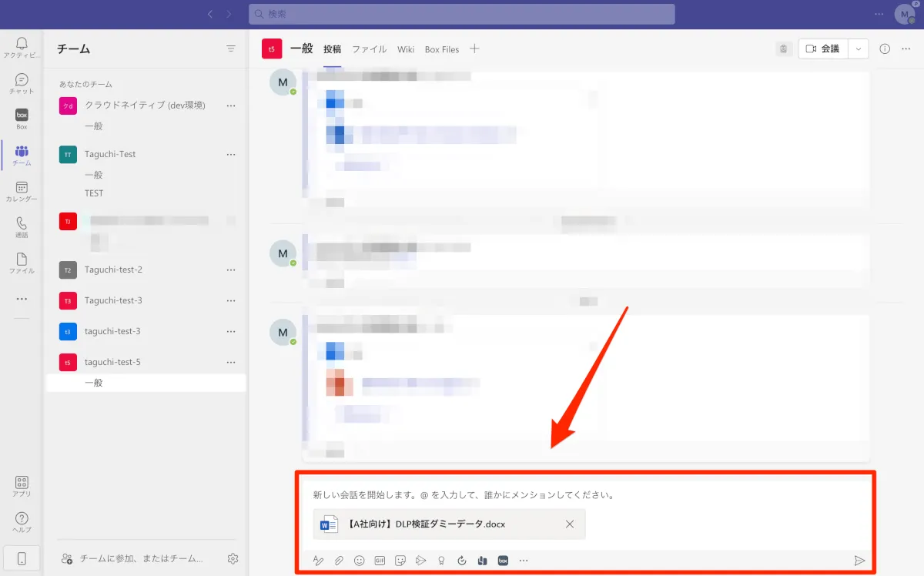
Task: Open the Apps (アプリ) store icon
Action: pos(22,486)
